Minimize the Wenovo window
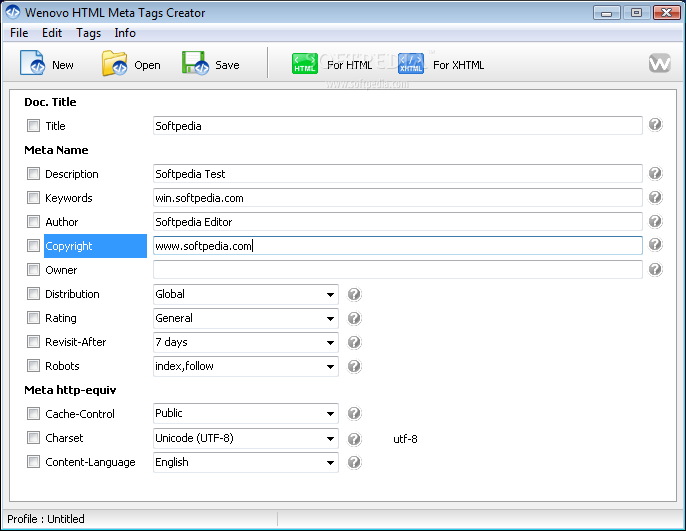The height and width of the screenshot is (531, 686). tap(607, 13)
